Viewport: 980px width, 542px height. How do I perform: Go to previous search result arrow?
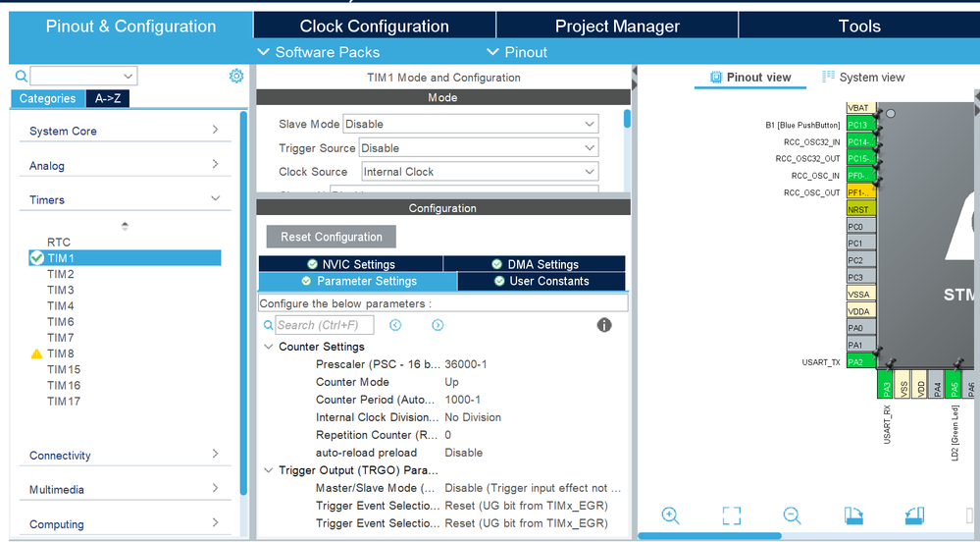pos(395,325)
